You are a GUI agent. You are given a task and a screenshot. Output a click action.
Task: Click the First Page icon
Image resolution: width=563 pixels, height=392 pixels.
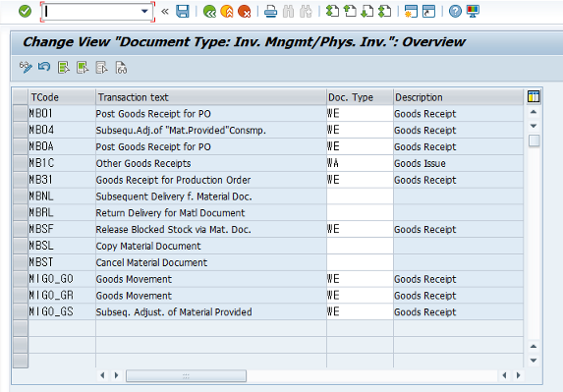click(332, 12)
